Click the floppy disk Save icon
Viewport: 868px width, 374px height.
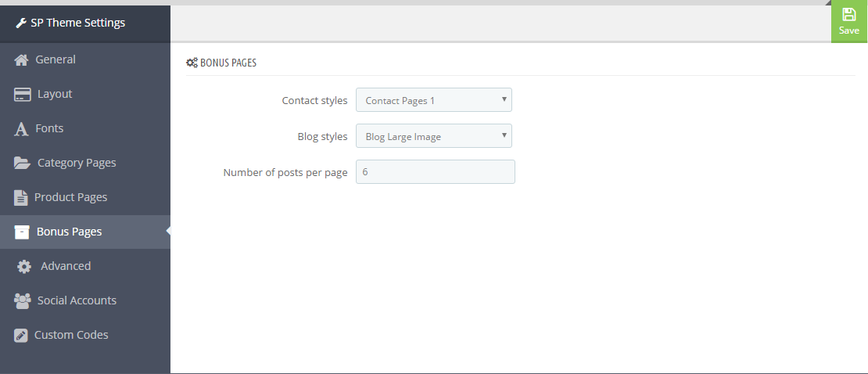(848, 14)
